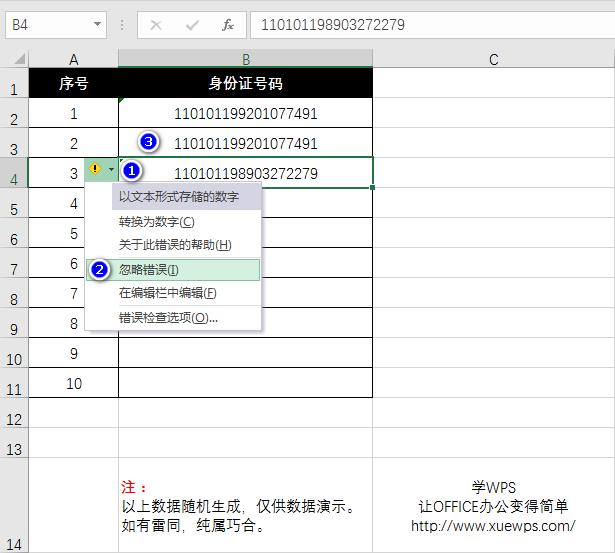Click note text 以上数据随机生成
This screenshot has width=615, height=553.
(182, 506)
